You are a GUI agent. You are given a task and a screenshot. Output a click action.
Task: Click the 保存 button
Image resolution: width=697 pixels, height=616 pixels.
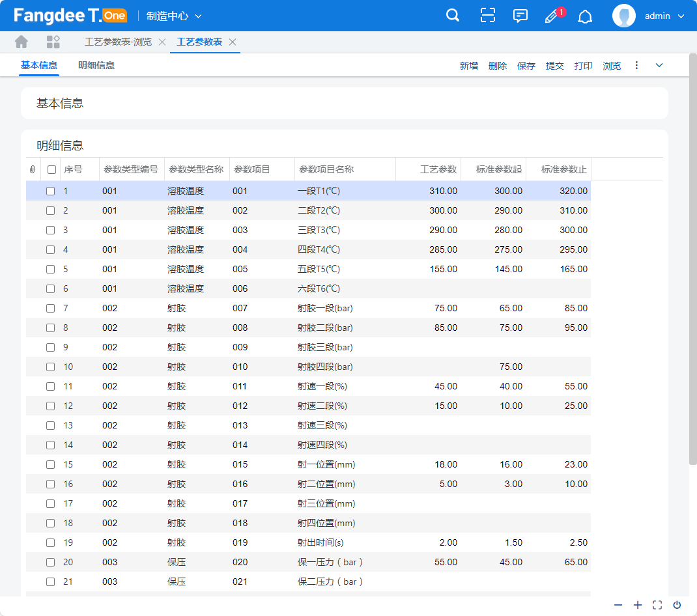click(526, 66)
